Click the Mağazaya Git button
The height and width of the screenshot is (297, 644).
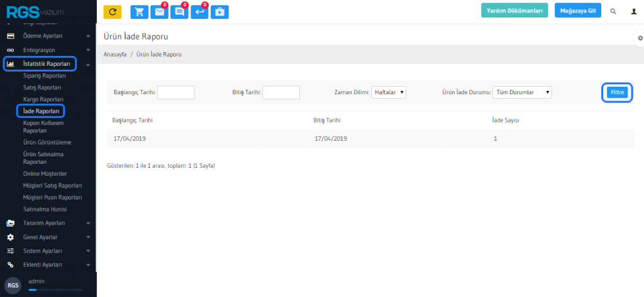tap(577, 11)
